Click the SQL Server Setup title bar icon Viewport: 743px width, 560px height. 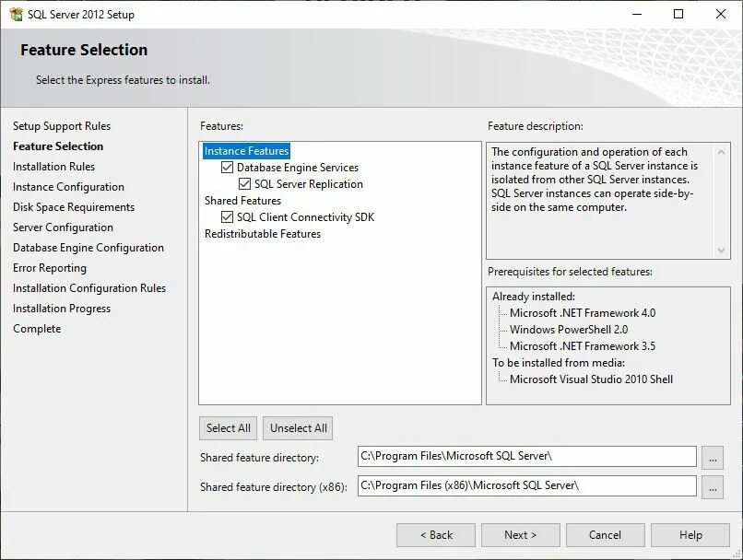16,14
